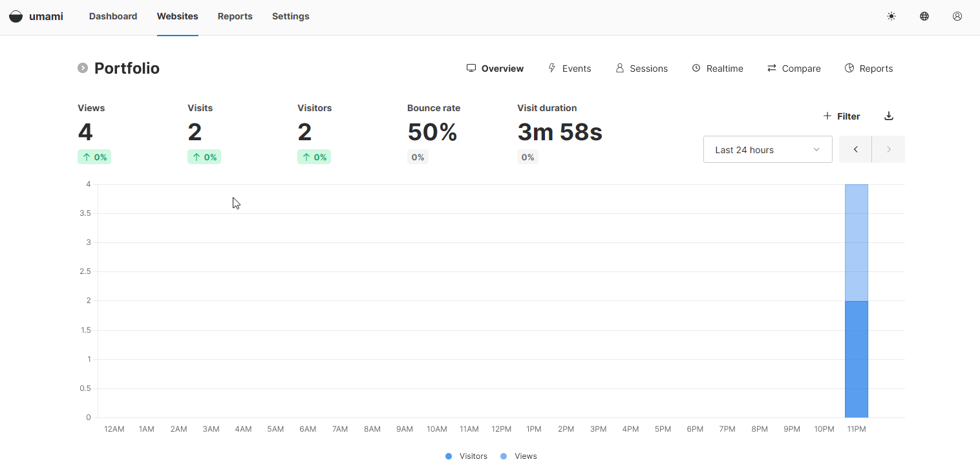This screenshot has height=475, width=980.
Task: Switch to the Compare view
Action: coord(794,69)
